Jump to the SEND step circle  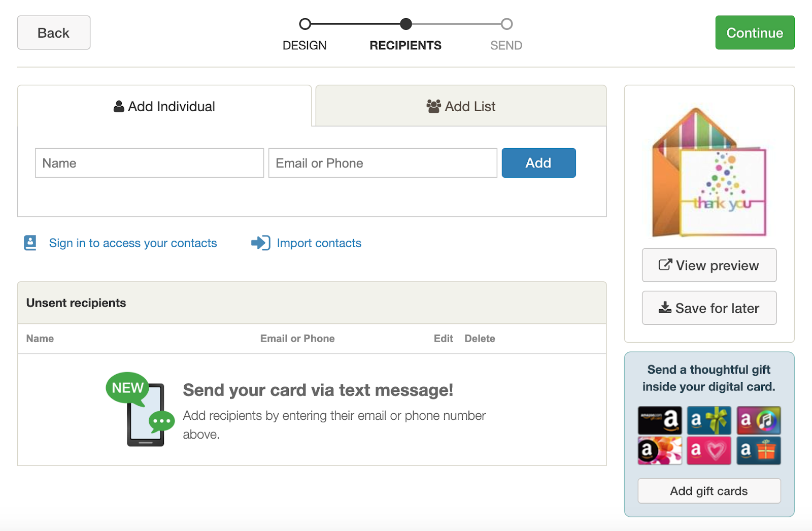tap(506, 24)
